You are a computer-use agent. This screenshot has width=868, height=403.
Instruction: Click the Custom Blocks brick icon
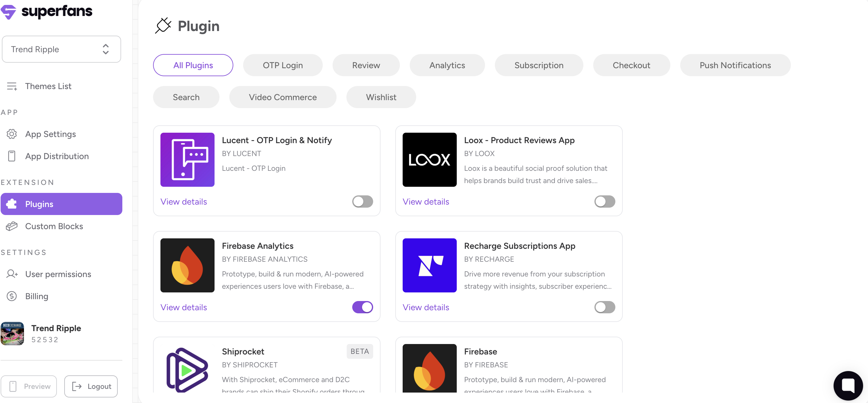(x=12, y=226)
